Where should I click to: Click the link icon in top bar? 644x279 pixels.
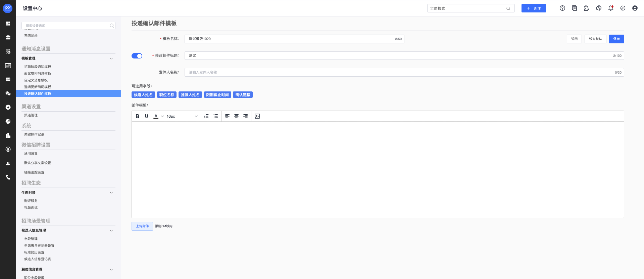click(x=623, y=8)
